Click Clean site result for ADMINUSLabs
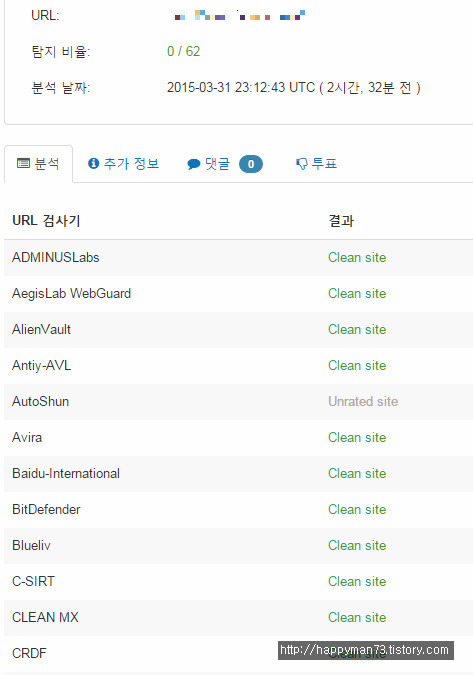Image resolution: width=473 pixels, height=675 pixels. 357,257
